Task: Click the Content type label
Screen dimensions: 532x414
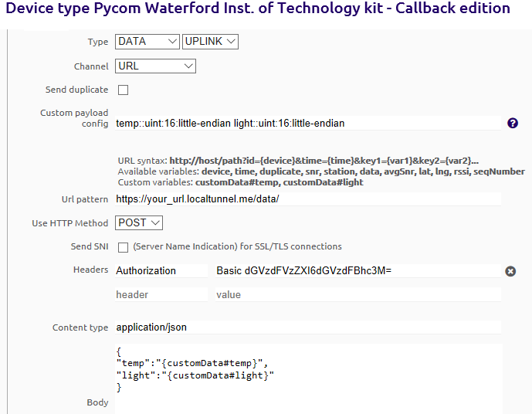Action: tap(80, 327)
